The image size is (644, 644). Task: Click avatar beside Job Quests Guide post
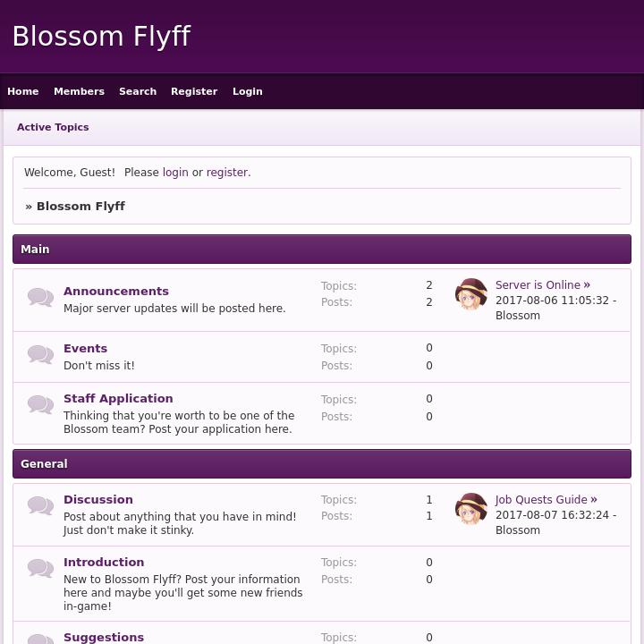(x=471, y=509)
